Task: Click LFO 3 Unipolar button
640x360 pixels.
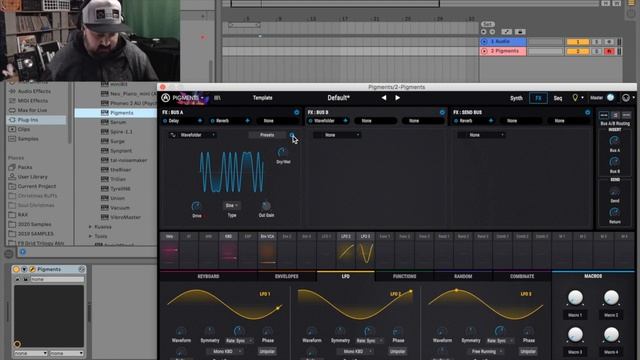Action: 528,351
